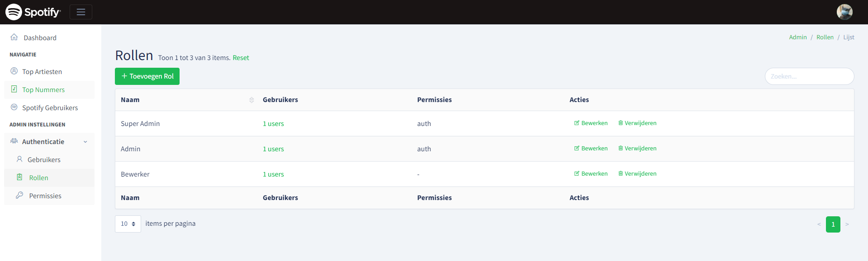Open the items per pagina dropdown
The image size is (868, 261).
[x=128, y=224]
